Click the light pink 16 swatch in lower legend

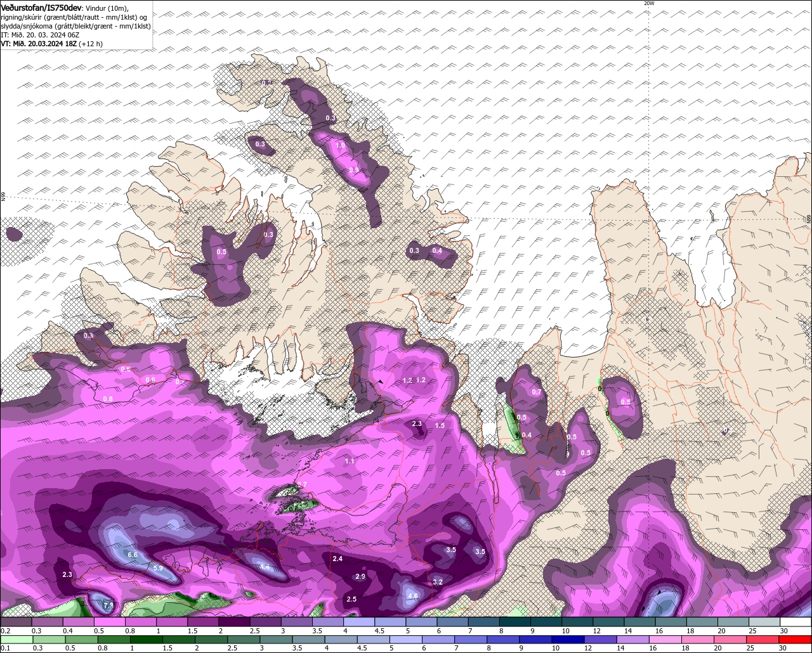[666, 639]
